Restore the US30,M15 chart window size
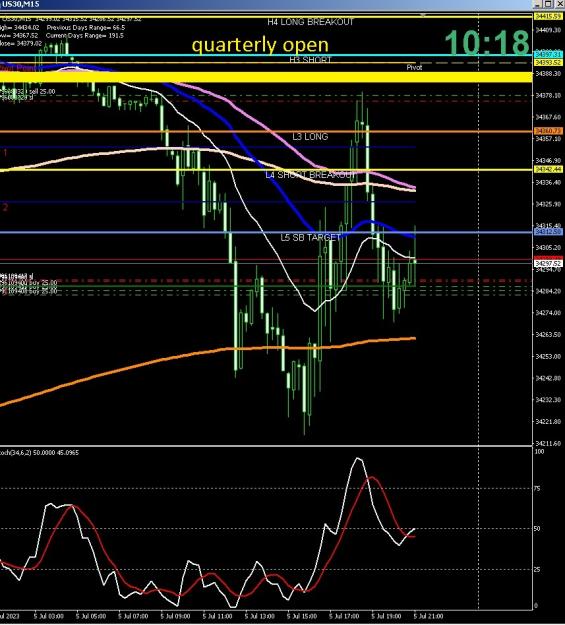The image size is (565, 625). point(548,4)
